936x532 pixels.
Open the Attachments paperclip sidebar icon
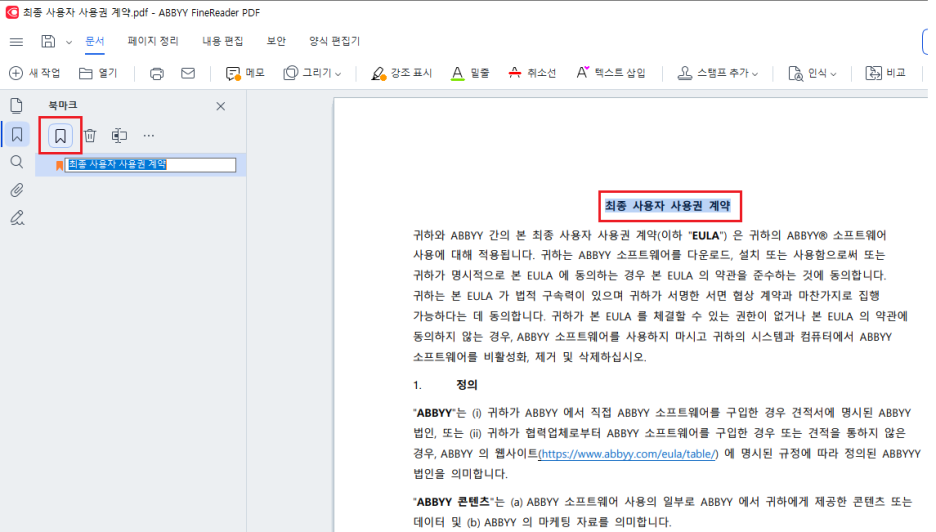[x=17, y=190]
